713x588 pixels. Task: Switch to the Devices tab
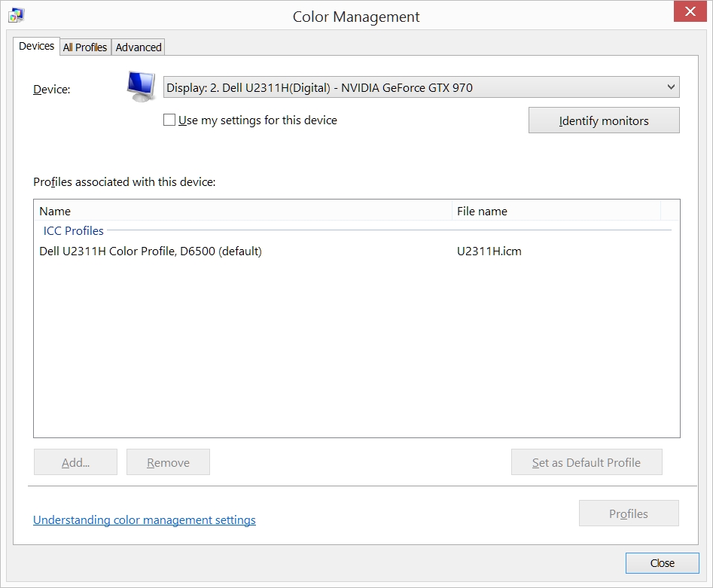coord(36,47)
